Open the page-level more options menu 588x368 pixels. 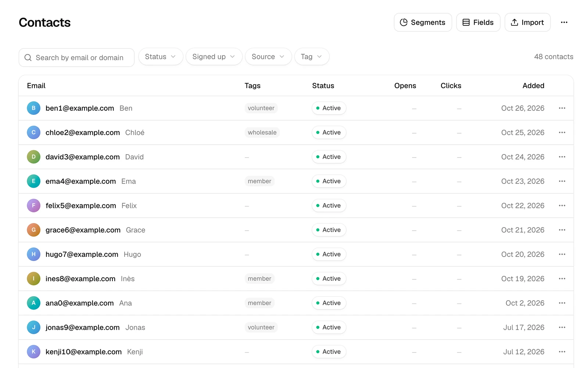click(x=564, y=22)
